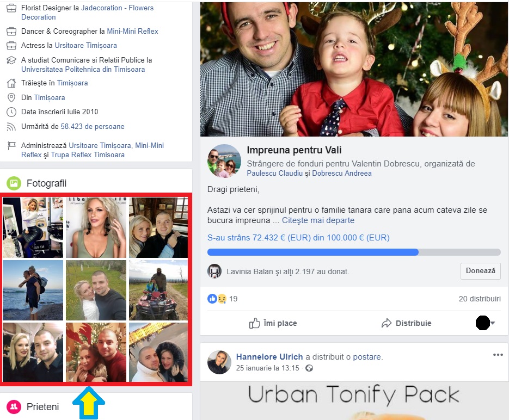The width and height of the screenshot is (509, 420).
Task: Click the thumbs-up Îmi place icon
Action: pyautogui.click(x=255, y=323)
